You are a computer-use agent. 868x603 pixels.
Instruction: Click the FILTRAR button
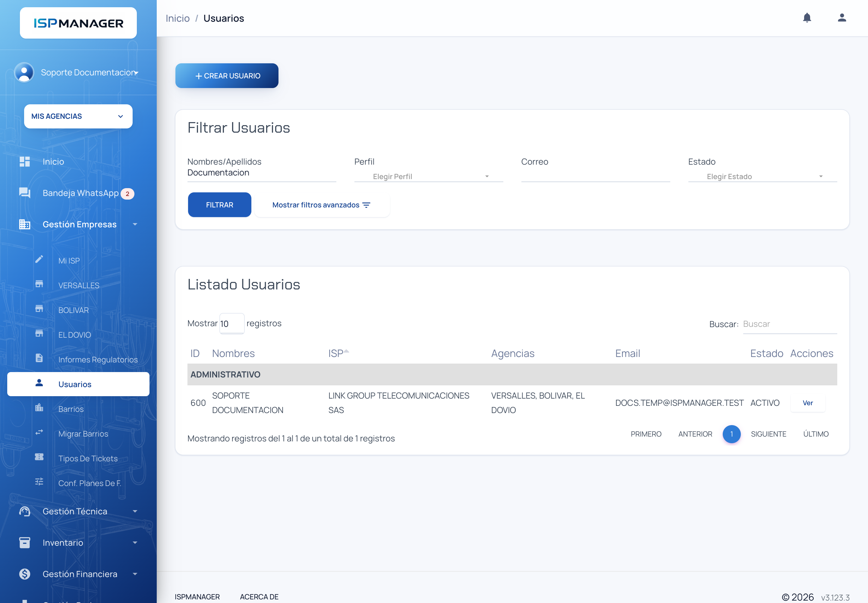pyautogui.click(x=219, y=205)
